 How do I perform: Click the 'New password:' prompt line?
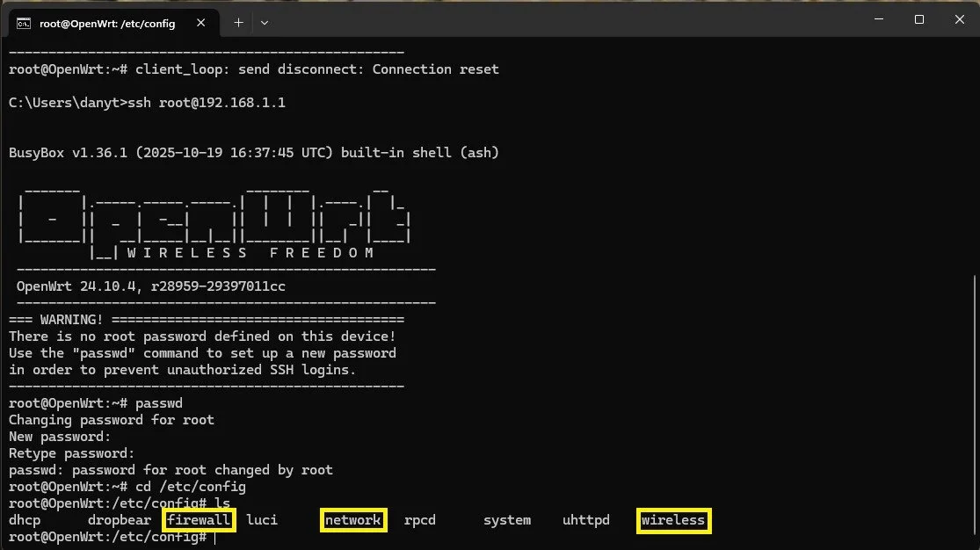[60, 437]
